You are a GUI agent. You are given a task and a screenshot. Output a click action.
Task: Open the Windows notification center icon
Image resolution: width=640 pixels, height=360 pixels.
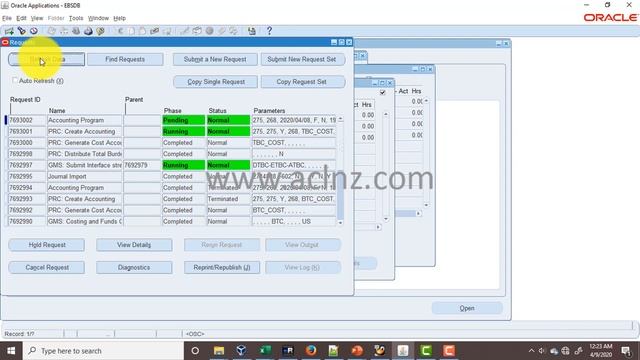tap(626, 351)
